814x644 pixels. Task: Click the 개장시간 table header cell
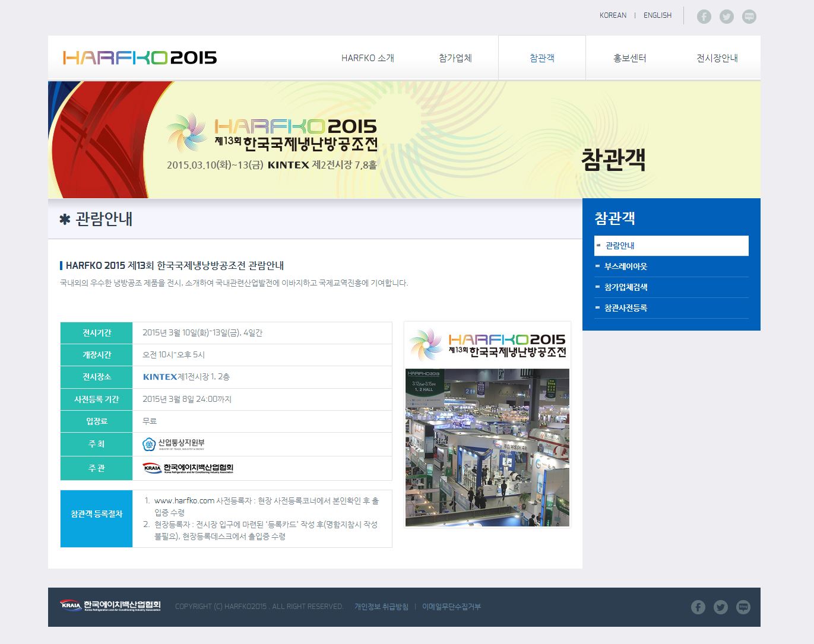97,355
